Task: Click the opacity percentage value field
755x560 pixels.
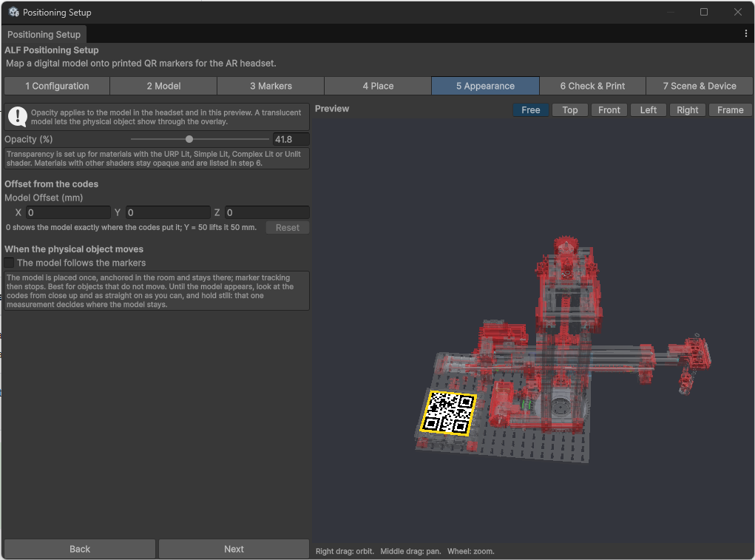Action: (291, 139)
